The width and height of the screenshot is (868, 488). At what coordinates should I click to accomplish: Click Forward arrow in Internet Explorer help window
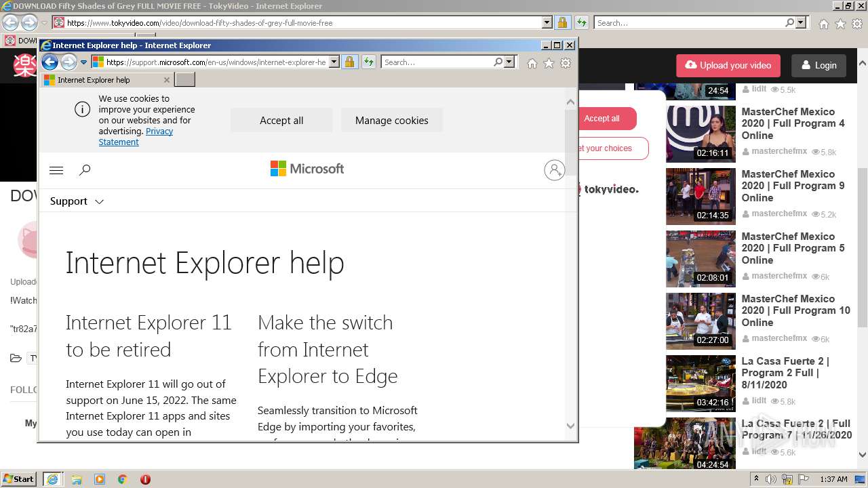68,62
